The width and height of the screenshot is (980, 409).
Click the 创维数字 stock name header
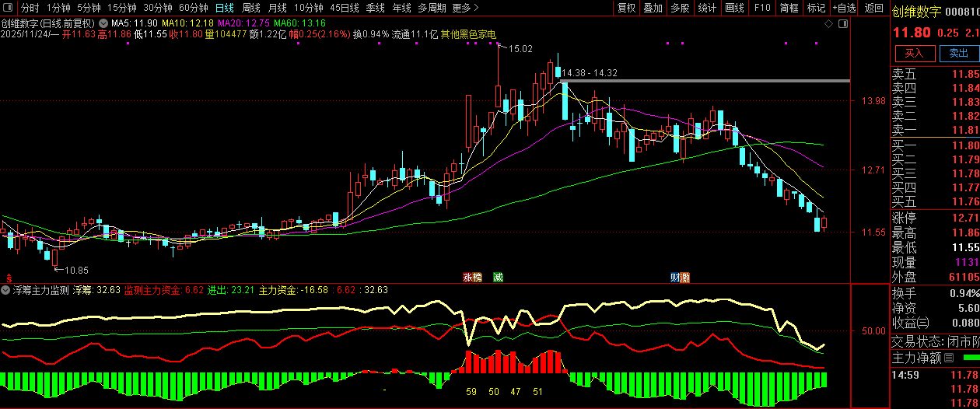916,12
